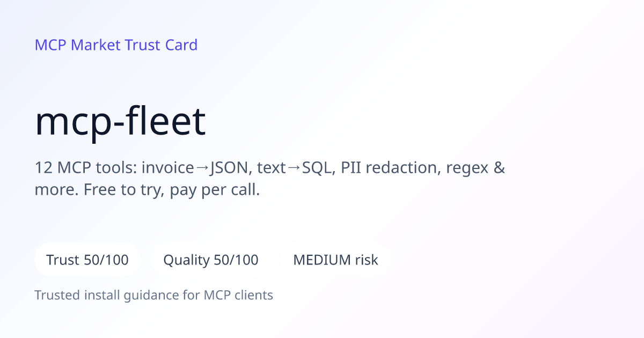Click the word invoice in description
644x338 pixels.
pyautogui.click(x=168, y=168)
